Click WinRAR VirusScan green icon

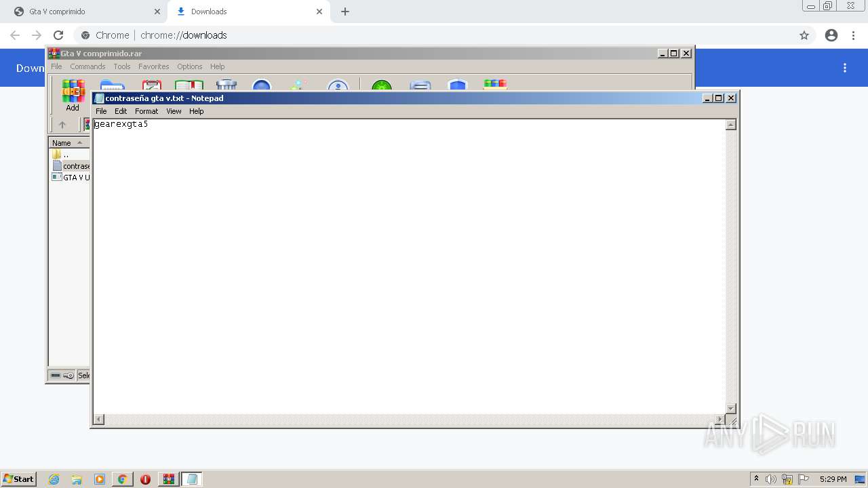(382, 85)
